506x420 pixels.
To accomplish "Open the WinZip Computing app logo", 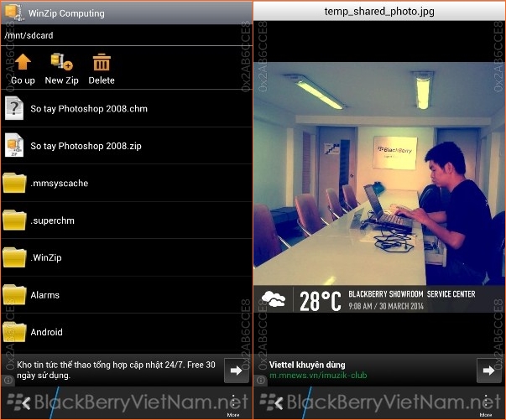I will [14, 13].
